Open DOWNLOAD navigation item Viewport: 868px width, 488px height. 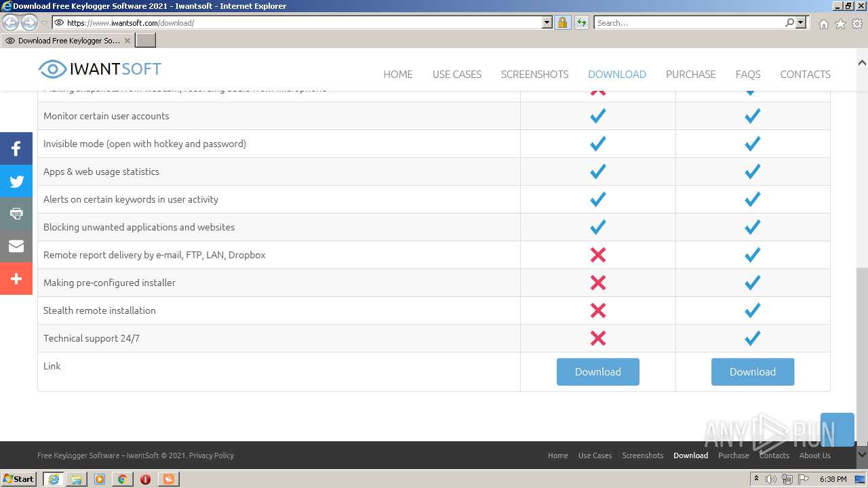point(617,75)
